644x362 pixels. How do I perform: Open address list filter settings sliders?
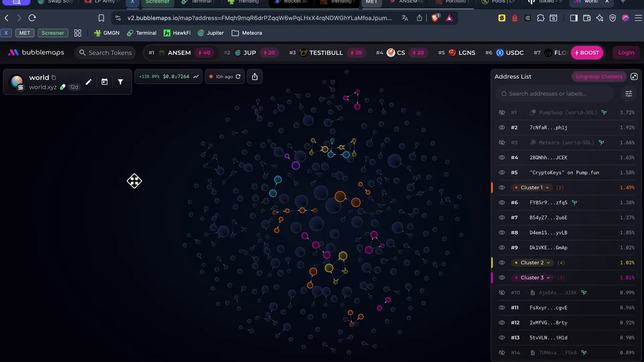coord(629,94)
